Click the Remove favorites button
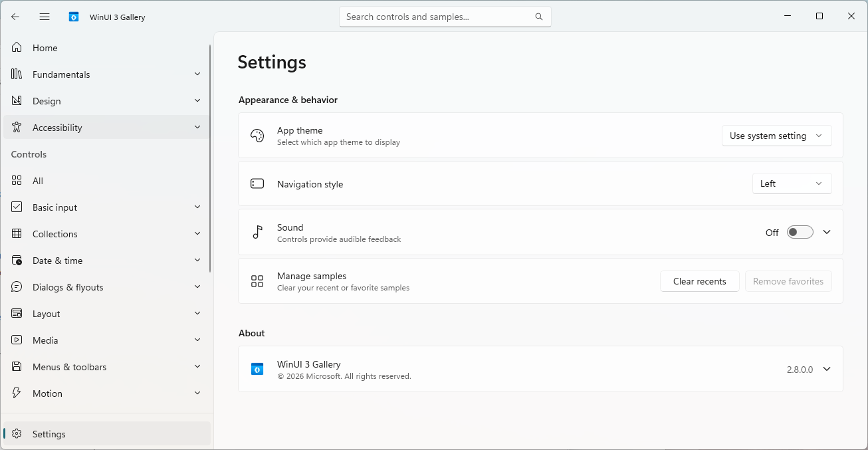The height and width of the screenshot is (450, 868). (x=788, y=281)
